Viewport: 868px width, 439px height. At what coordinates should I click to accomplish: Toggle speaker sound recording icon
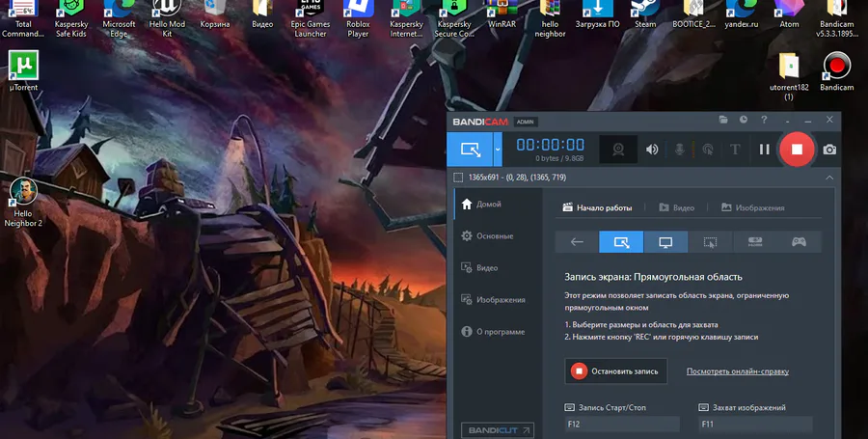click(652, 150)
